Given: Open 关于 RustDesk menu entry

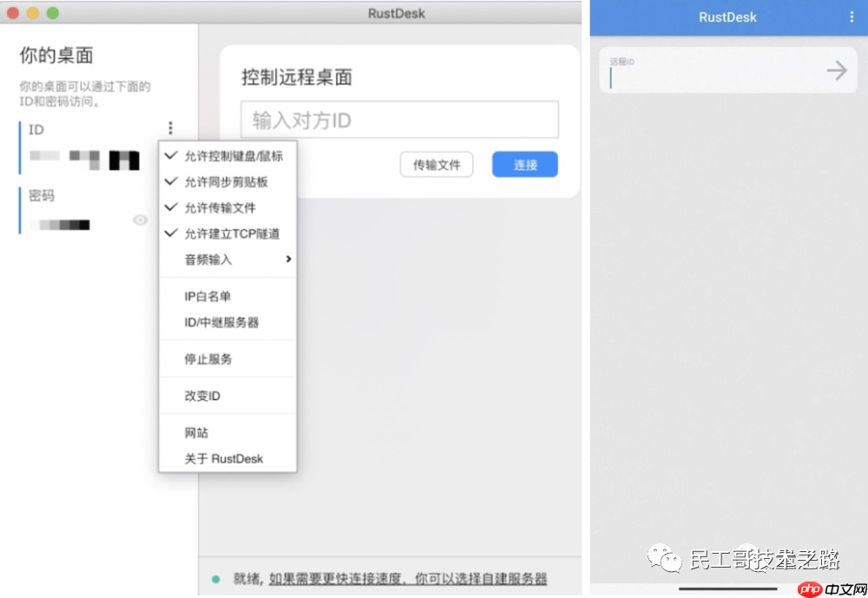Looking at the screenshot, I should pyautogui.click(x=227, y=458).
